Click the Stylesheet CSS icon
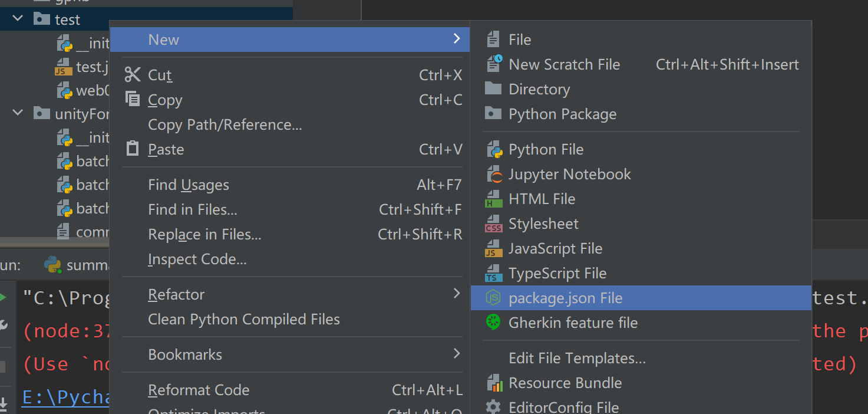The height and width of the screenshot is (414, 868). pyautogui.click(x=493, y=224)
